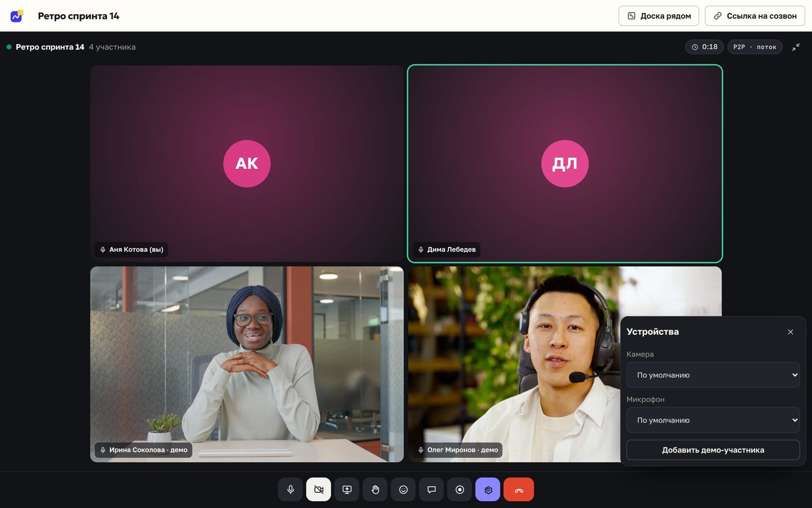Click the АК avatar circle
812x508 pixels.
coord(247,164)
